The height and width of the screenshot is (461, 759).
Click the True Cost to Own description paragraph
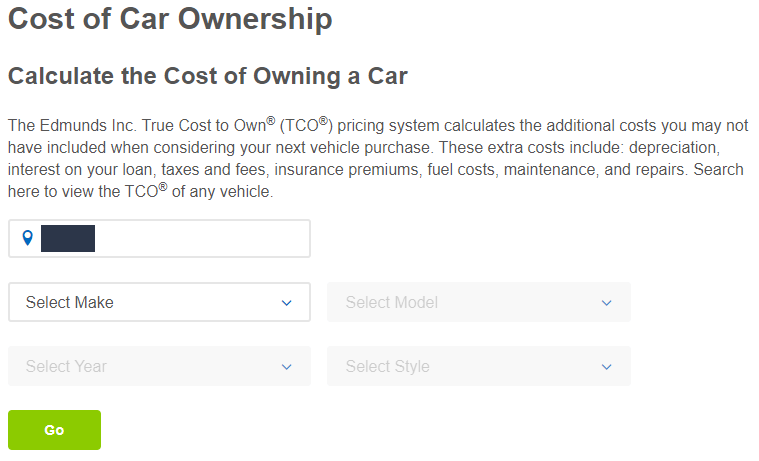pos(378,158)
